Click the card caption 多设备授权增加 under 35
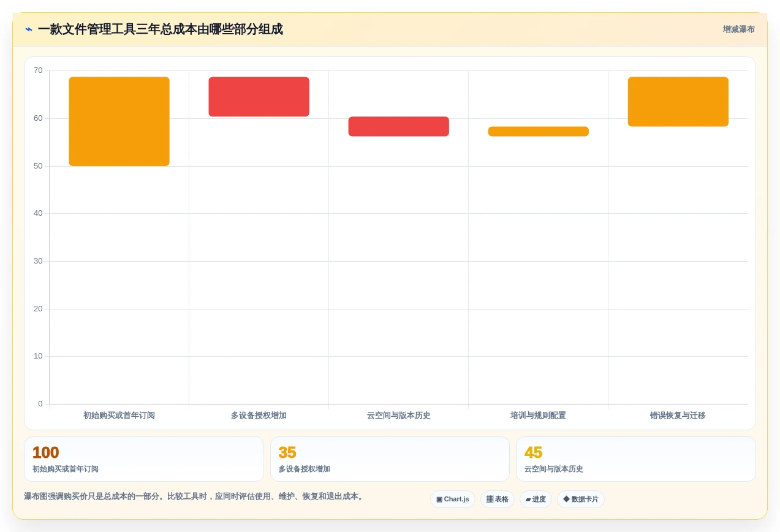Viewport: 780px width, 532px height. [x=305, y=469]
